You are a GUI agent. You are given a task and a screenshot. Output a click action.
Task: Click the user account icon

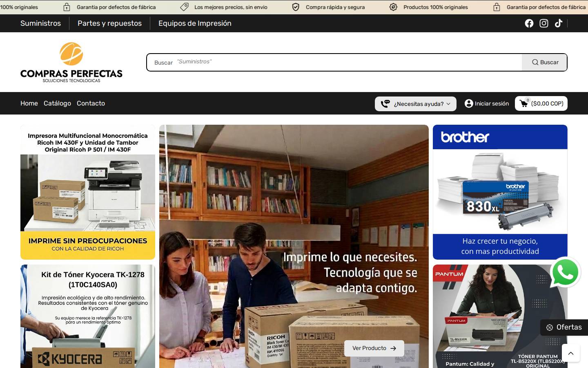click(469, 103)
